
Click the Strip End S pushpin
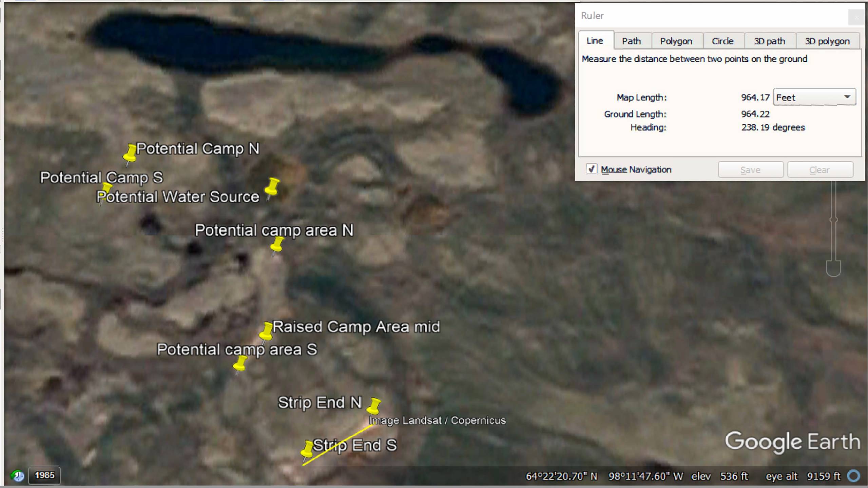307,450
